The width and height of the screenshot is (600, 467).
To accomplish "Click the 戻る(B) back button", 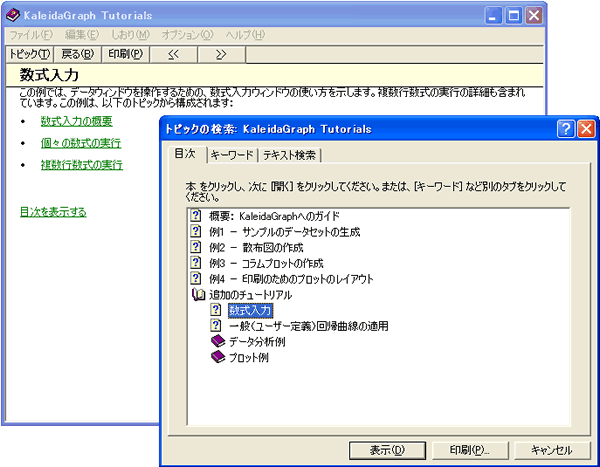I will 78,54.
